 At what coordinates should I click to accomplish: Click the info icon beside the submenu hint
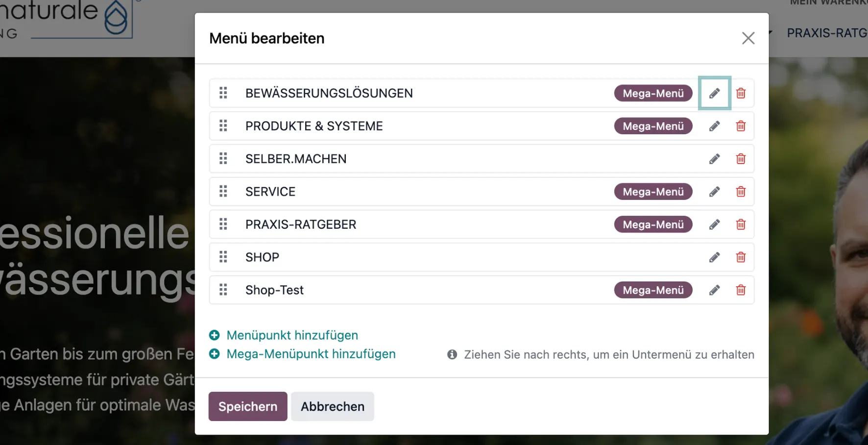point(452,354)
